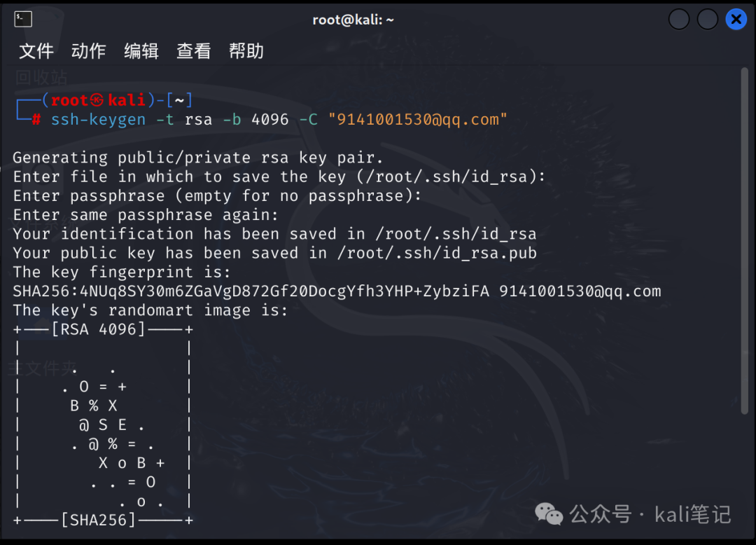Click the WeChat logo watermark
Image resolution: width=756 pixels, height=545 pixels.
549,514
